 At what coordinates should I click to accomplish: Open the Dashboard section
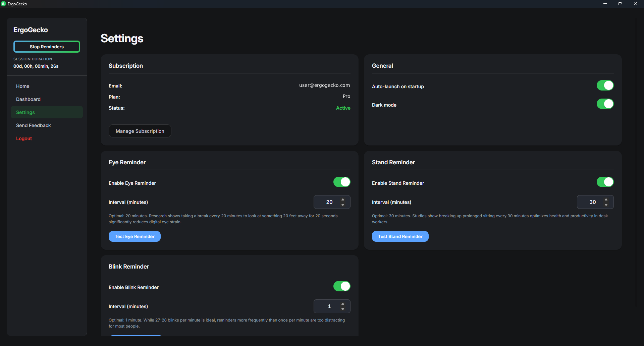pos(28,99)
